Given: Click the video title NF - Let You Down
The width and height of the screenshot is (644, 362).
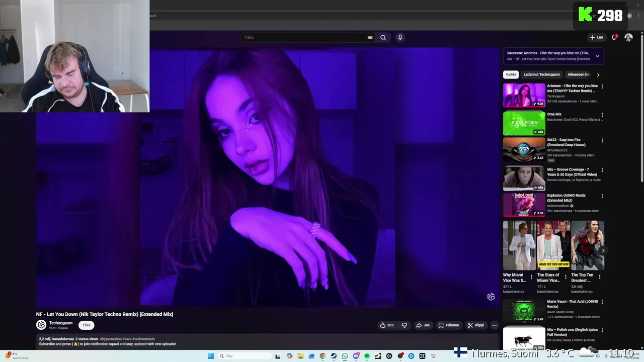Looking at the screenshot, I should click(x=104, y=314).
